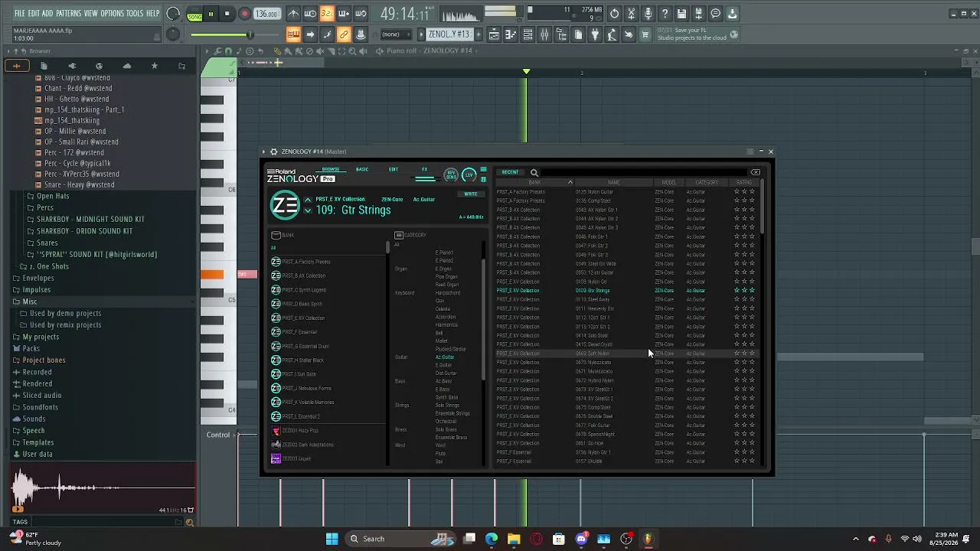Click the 136.000 tempo display
The image size is (980, 551).
(266, 14)
